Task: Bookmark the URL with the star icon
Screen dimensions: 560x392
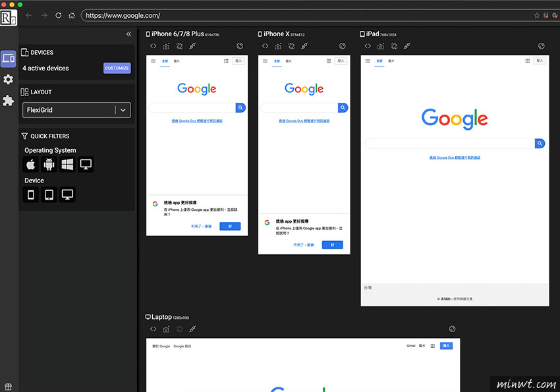Action: coord(536,15)
